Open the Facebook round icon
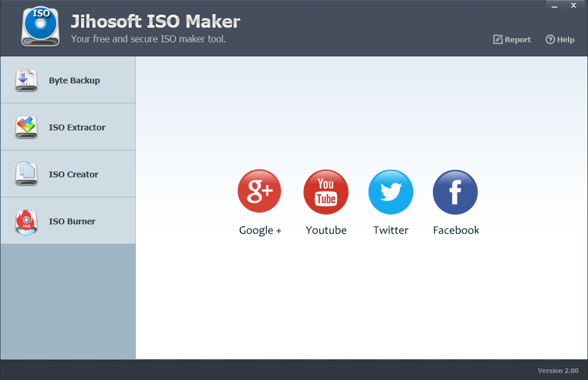 (455, 192)
